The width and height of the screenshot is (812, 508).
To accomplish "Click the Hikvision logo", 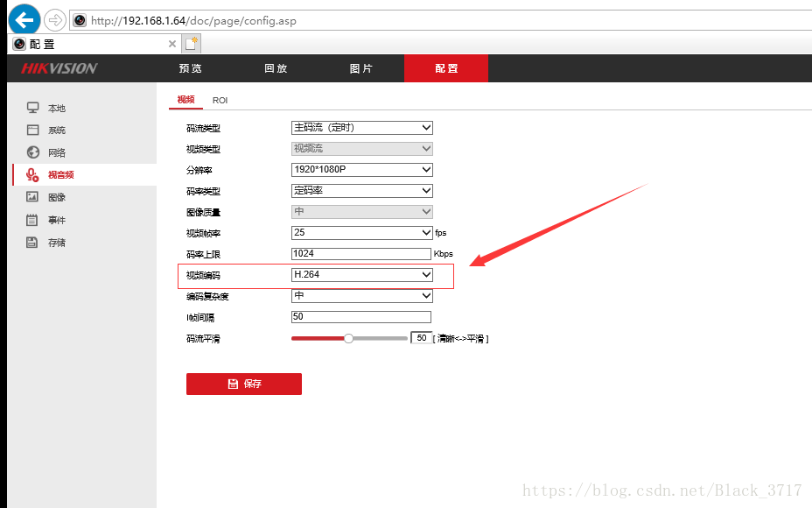I will click(59, 68).
